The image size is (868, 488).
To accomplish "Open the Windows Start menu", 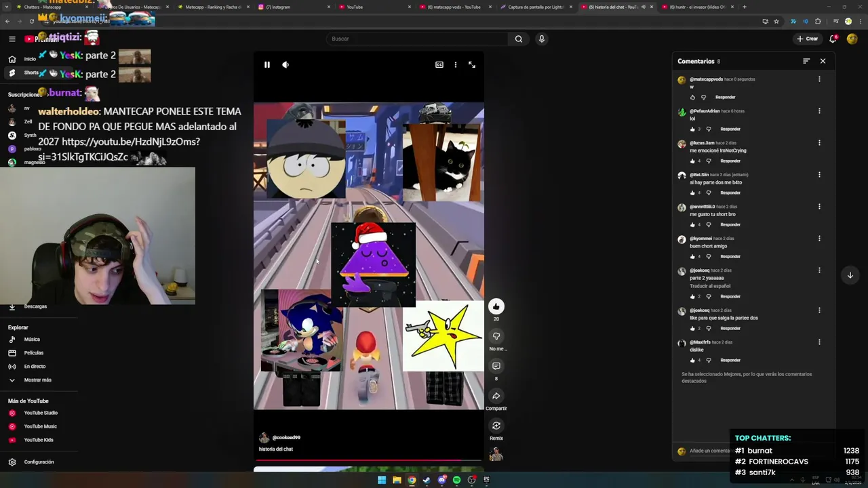I will click(382, 481).
